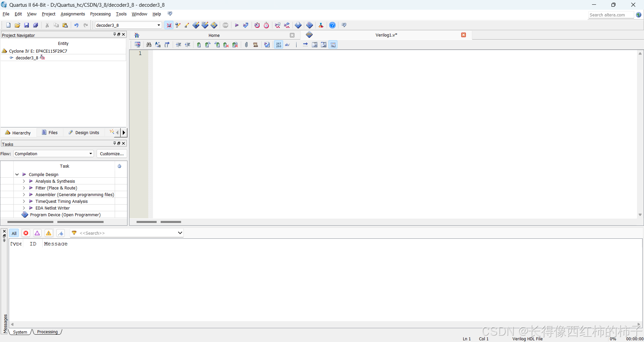Image resolution: width=644 pixels, height=342 pixels.
Task: Open the Processing menu
Action: tap(100, 14)
